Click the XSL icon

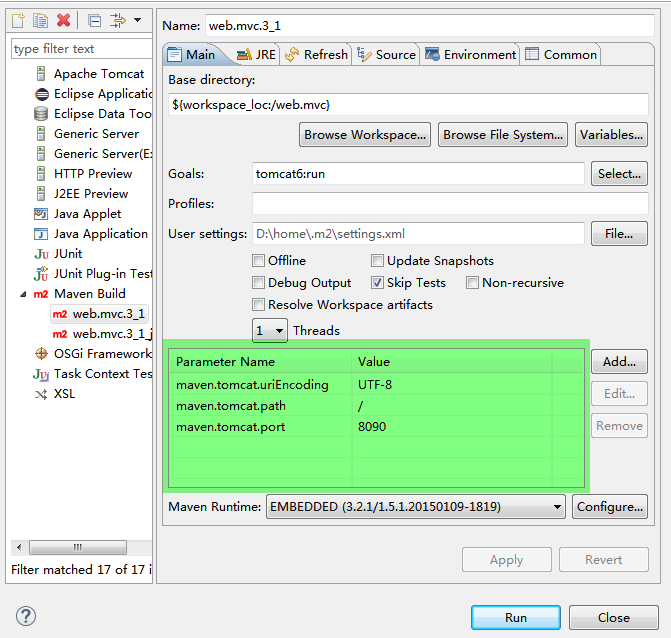tap(41, 394)
